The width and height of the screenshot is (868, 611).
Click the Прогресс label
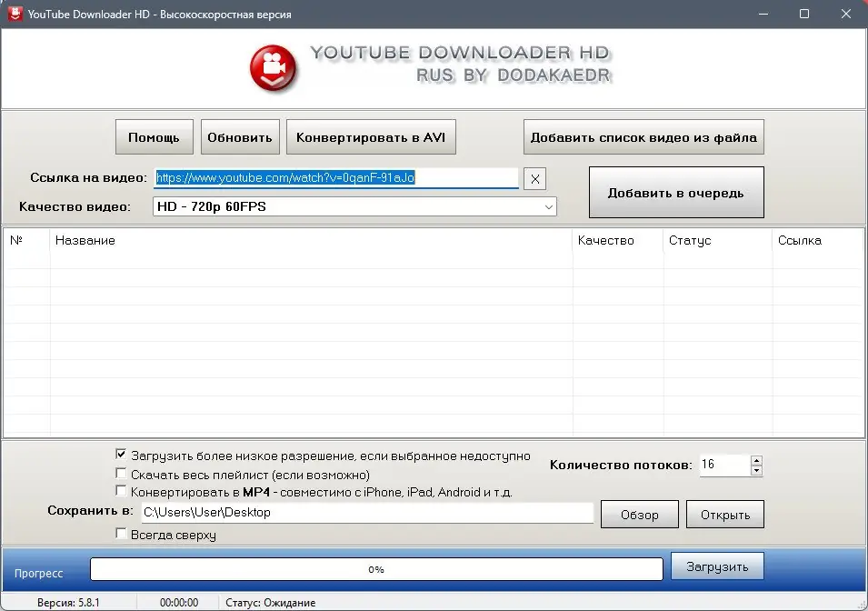[39, 573]
